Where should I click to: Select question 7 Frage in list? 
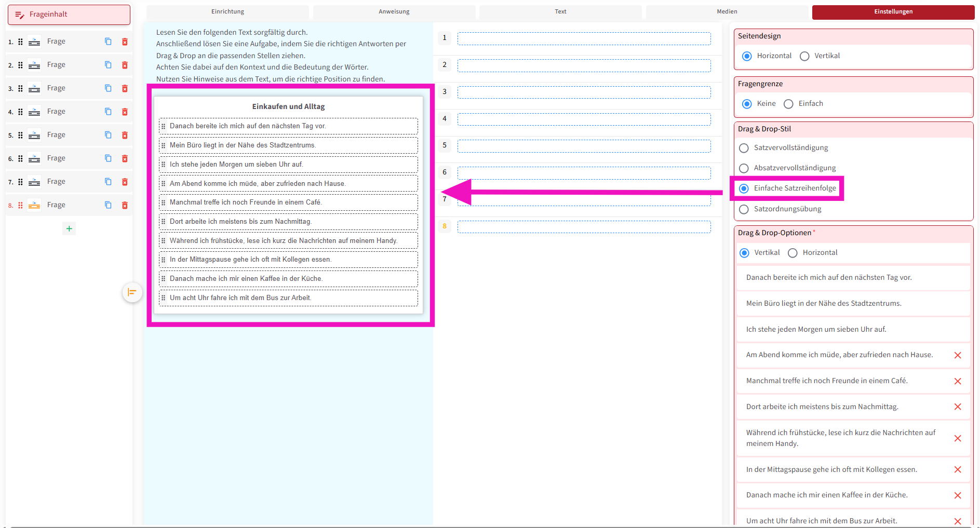coord(56,182)
